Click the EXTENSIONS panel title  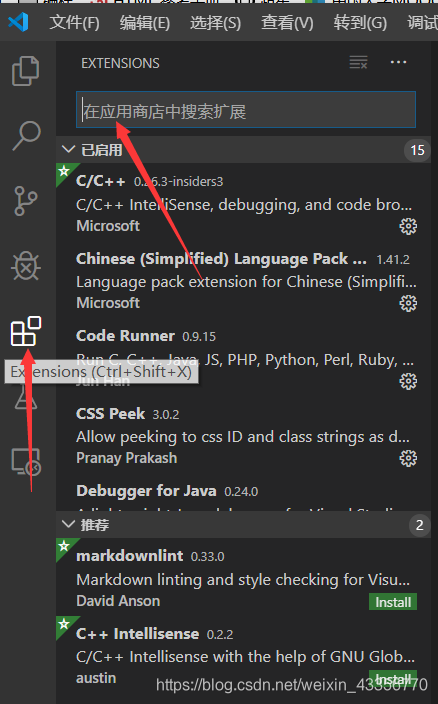(x=120, y=63)
